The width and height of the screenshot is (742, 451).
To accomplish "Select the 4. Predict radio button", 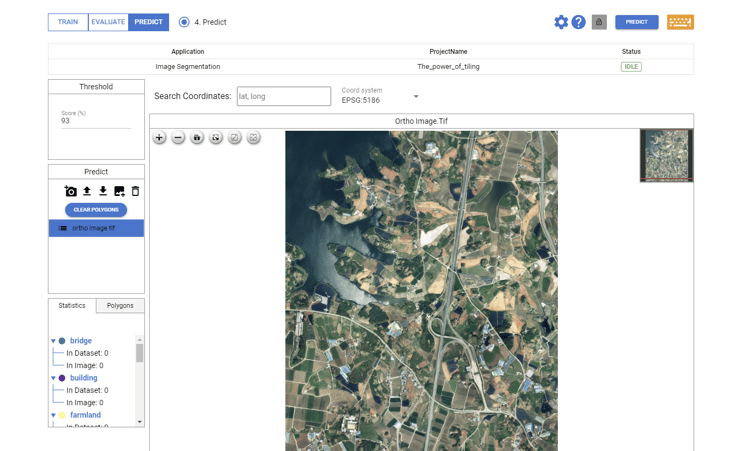I will 184,22.
